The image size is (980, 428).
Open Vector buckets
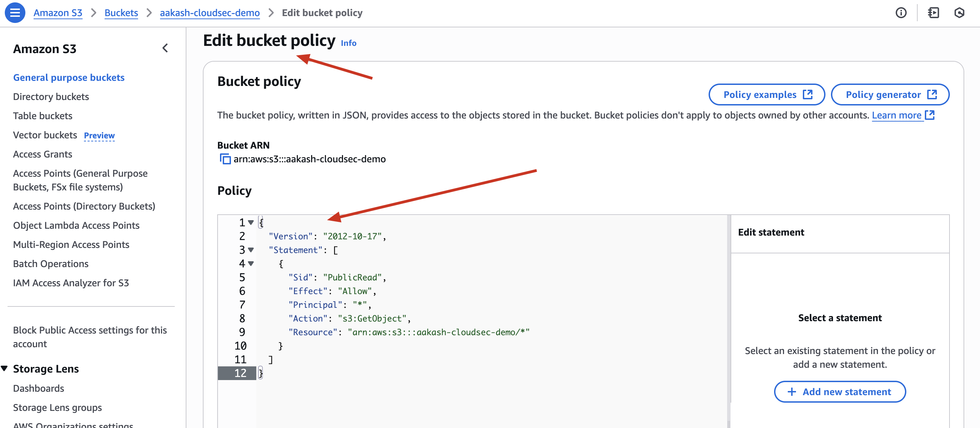(x=45, y=135)
